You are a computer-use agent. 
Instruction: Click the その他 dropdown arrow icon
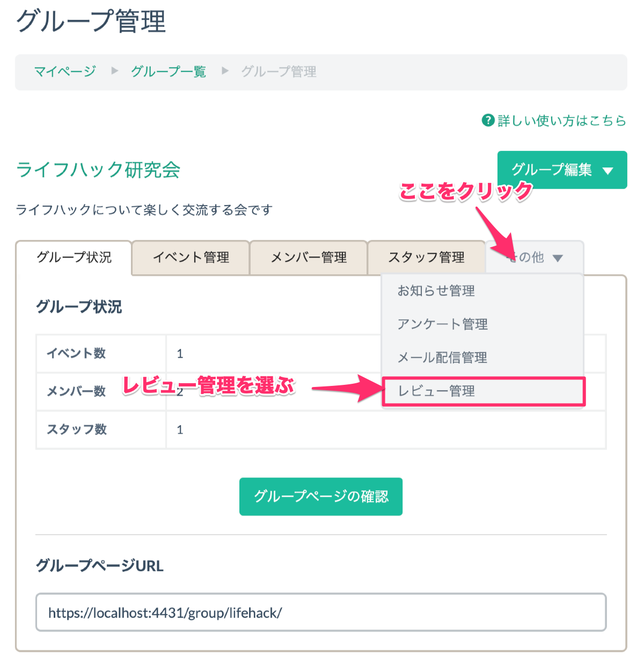(x=558, y=258)
